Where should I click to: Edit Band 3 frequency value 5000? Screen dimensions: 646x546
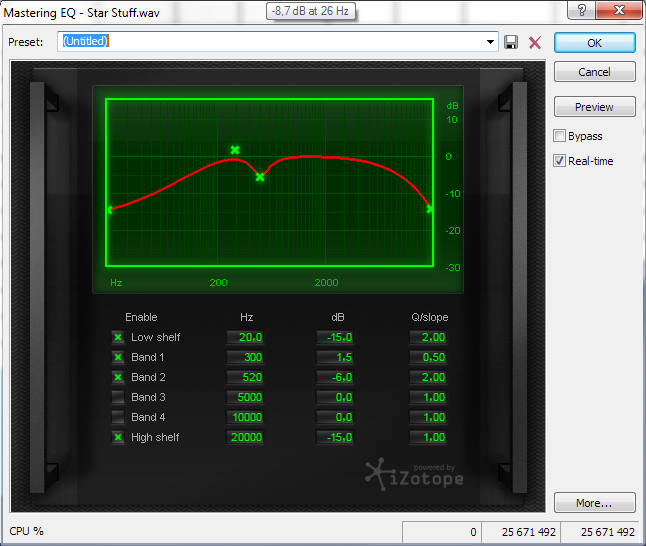245,397
